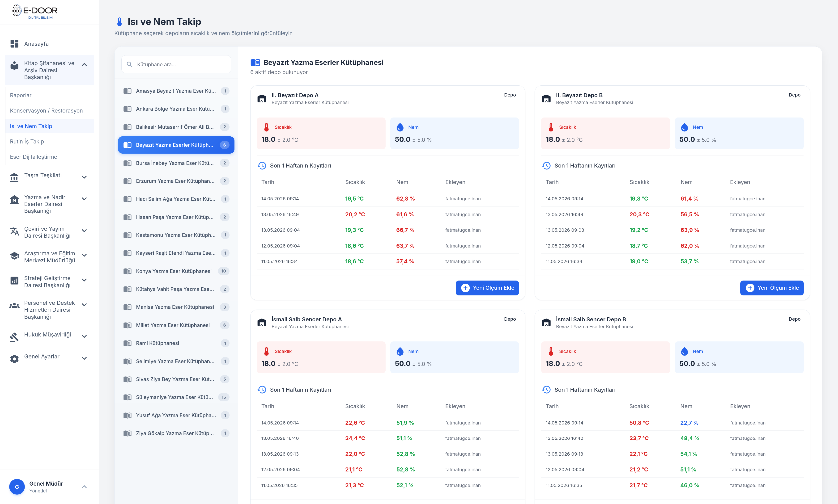Click the search magnifier icon
838x504 pixels.
(x=129, y=64)
